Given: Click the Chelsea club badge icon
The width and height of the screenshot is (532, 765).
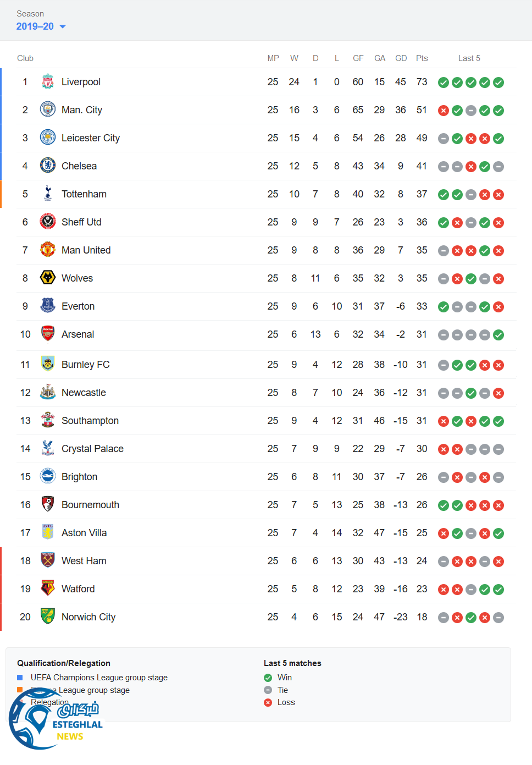Looking at the screenshot, I should pyautogui.click(x=48, y=166).
